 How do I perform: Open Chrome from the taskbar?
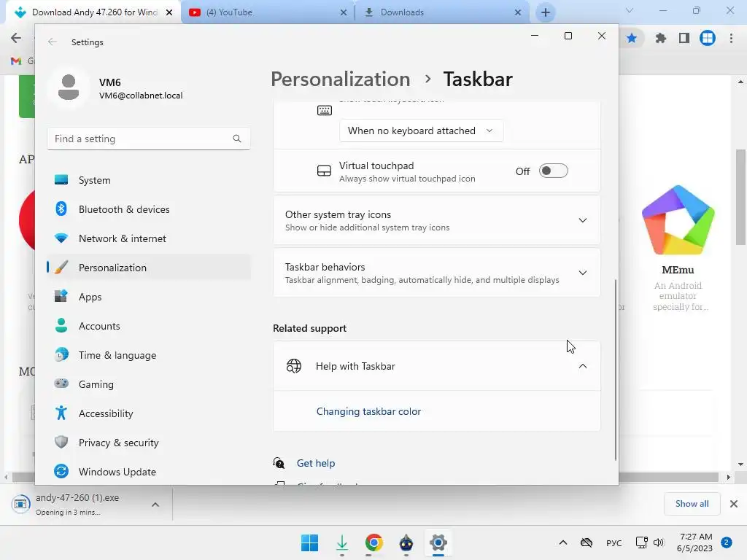pos(374,542)
